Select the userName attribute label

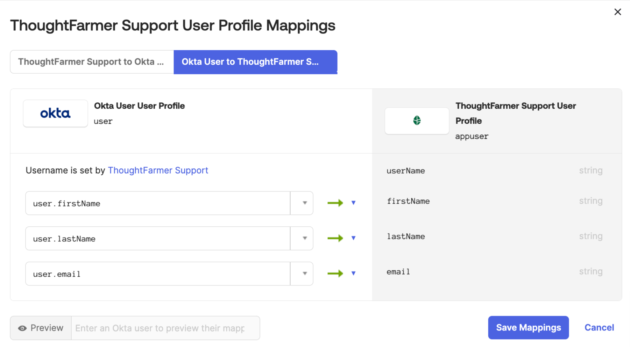click(x=406, y=171)
